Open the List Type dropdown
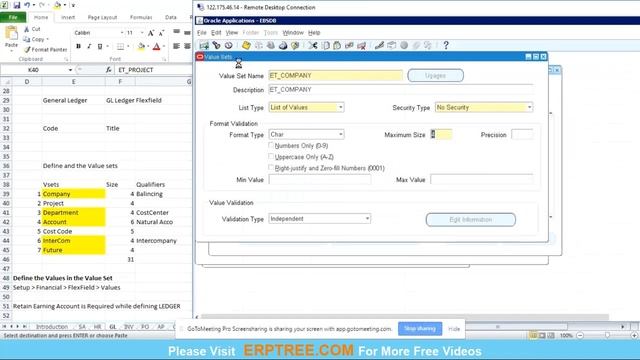Screen dimensions: 640x360 (340, 107)
